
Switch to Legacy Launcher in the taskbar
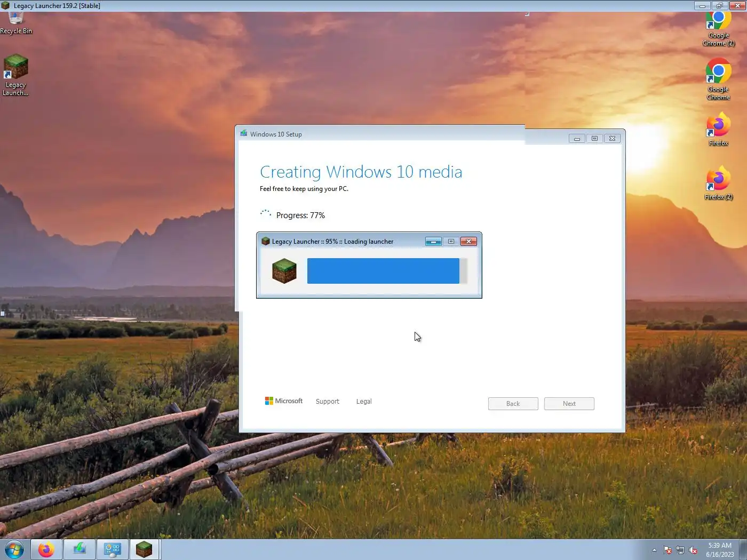144,549
